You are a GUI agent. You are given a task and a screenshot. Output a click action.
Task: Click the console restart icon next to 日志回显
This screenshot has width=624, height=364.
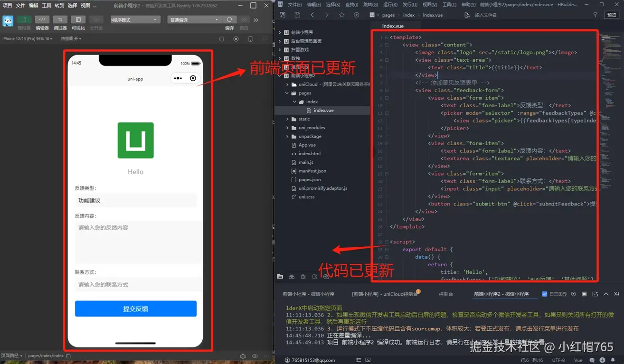574,294
